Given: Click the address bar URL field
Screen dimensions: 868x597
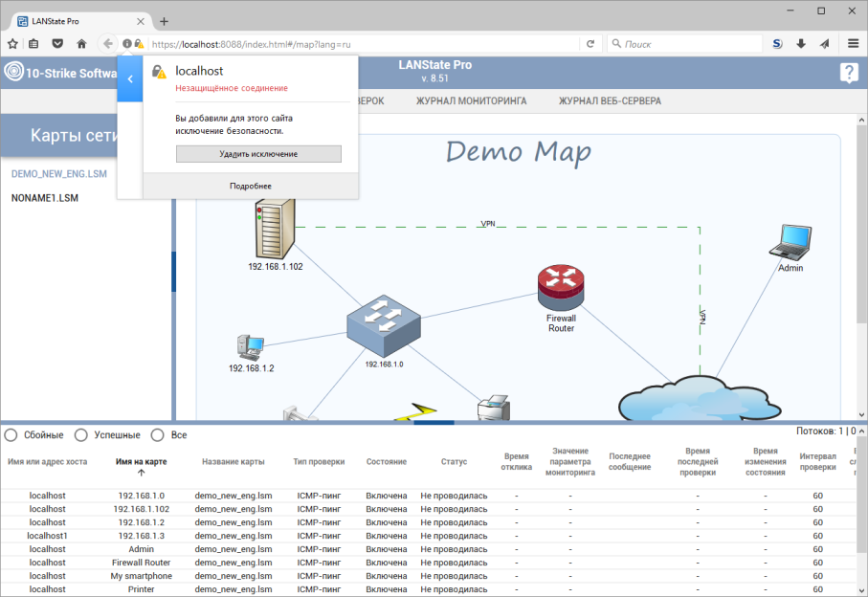Looking at the screenshot, I should [x=363, y=44].
